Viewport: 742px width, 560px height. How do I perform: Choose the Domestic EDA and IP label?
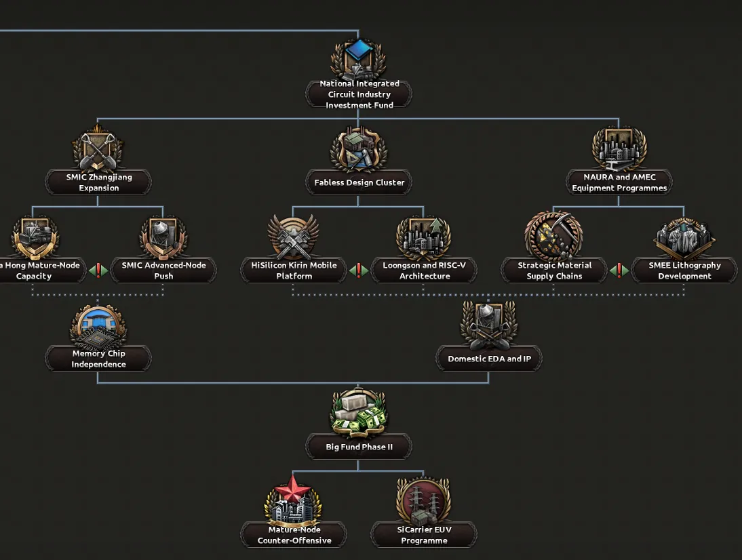489,359
